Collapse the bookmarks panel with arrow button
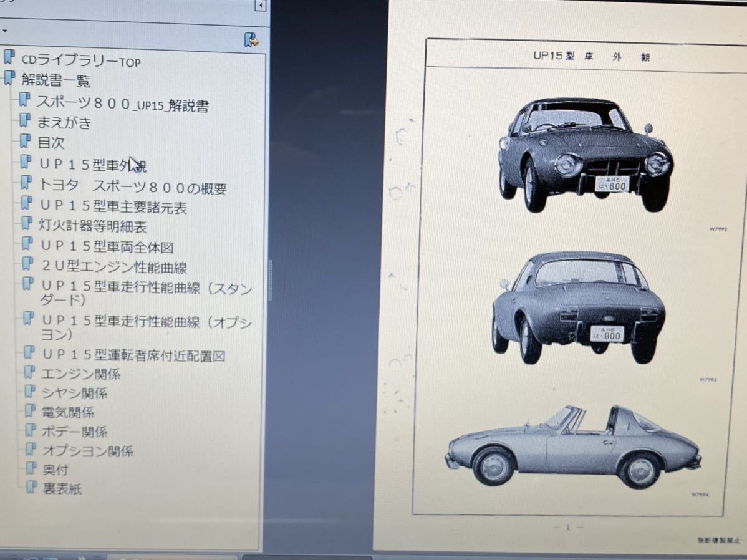The width and height of the screenshot is (747, 560). (x=261, y=6)
